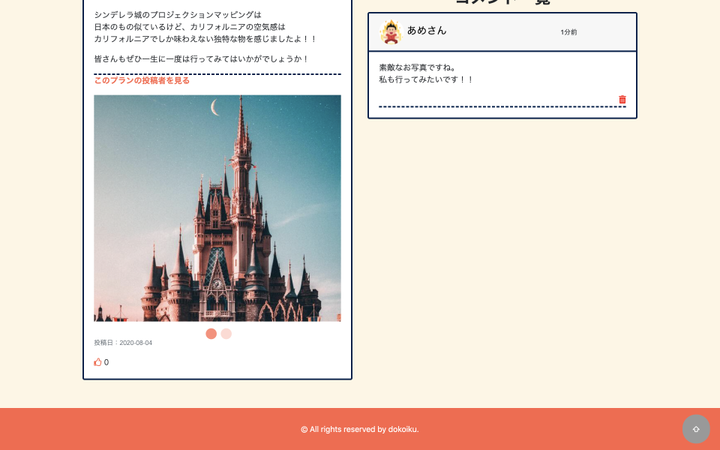Viewport: 720px width, 450px height.
Task: Open the このプランの投稿者を見る link
Action: [x=142, y=80]
